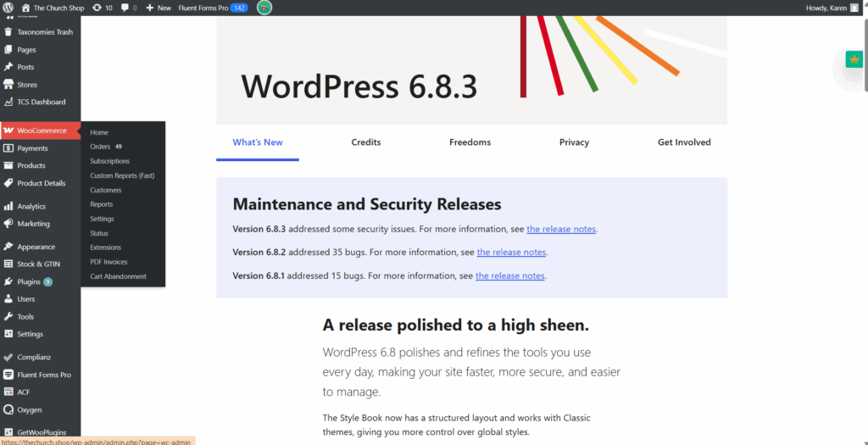This screenshot has width=868, height=445.
Task: Click the WordPress logo in admin bar
Action: [x=8, y=8]
